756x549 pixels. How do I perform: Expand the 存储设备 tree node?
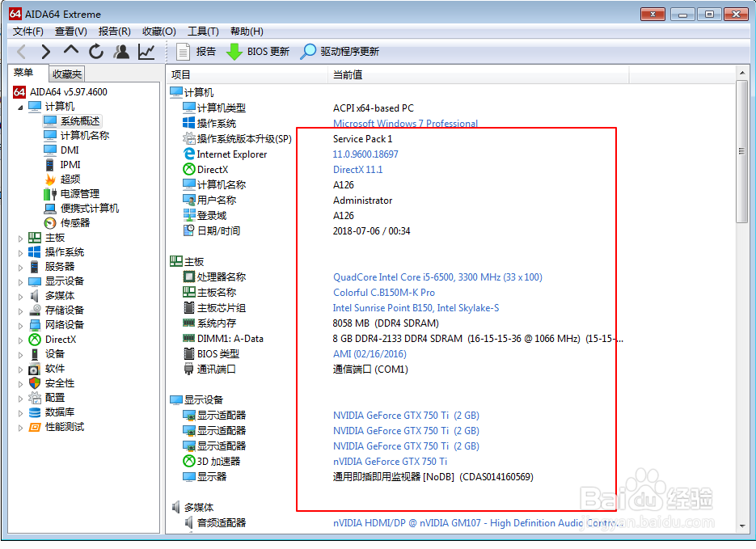point(20,311)
